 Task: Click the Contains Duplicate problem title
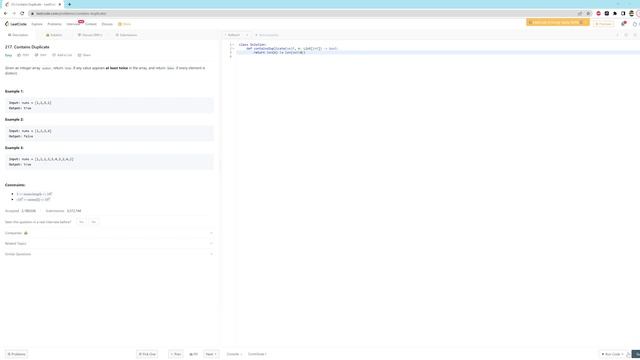[27, 47]
